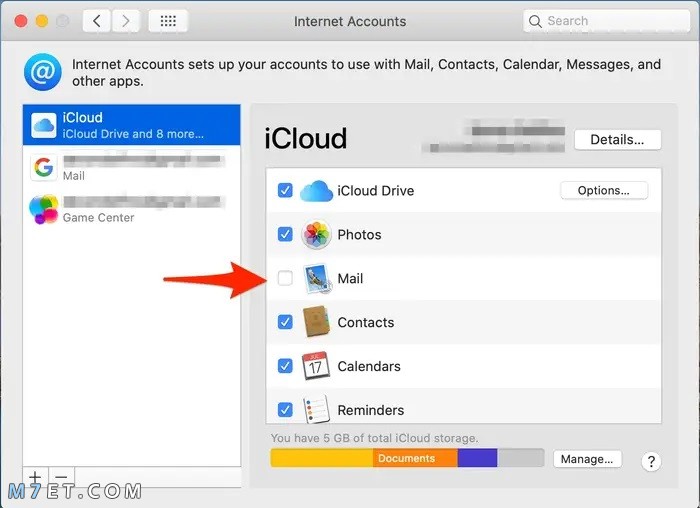This screenshot has height=508, width=700.
Task: Click the Mail label in services list
Action: pos(350,278)
